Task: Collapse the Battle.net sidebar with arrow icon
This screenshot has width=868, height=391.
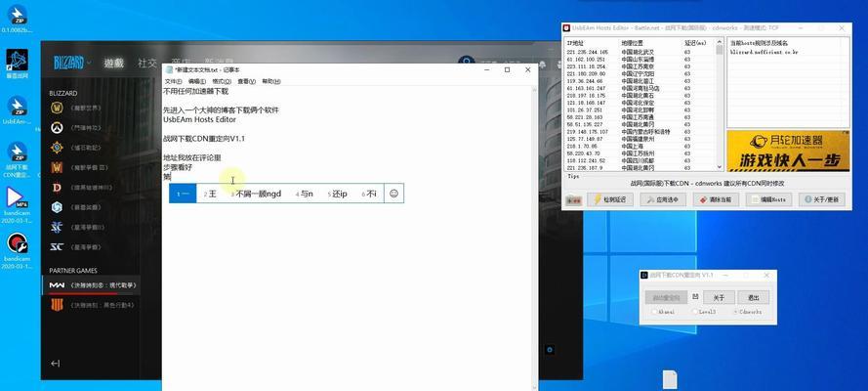Action: 55,364
